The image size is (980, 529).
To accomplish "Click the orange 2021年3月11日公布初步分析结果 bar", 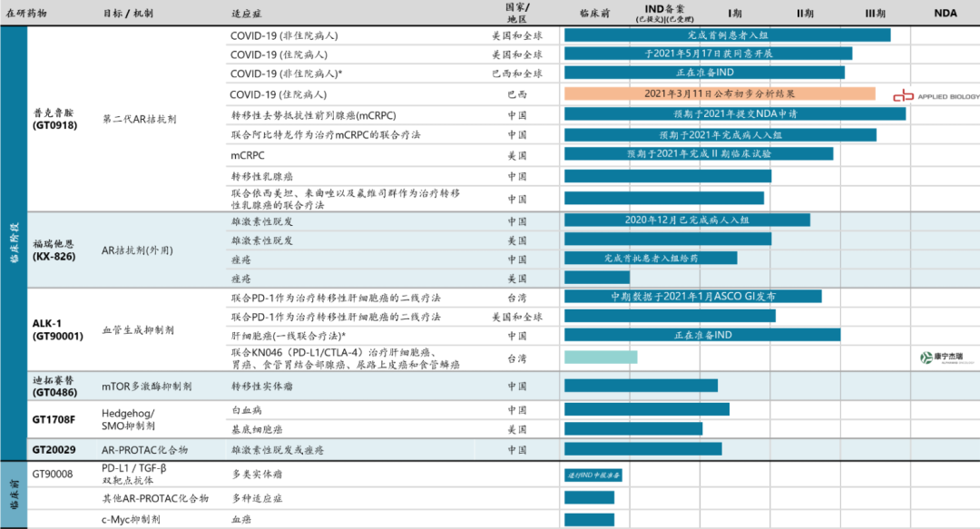I will pyautogui.click(x=720, y=93).
